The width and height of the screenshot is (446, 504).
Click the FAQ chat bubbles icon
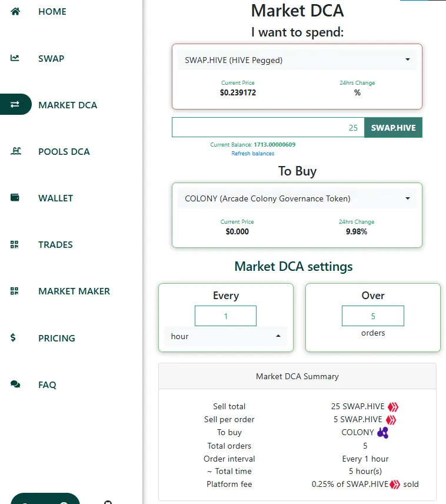tap(15, 384)
